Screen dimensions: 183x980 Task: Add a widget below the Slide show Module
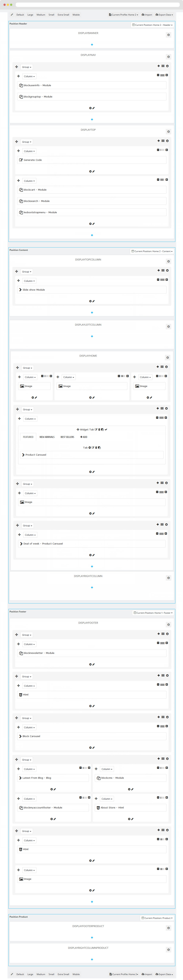(90, 301)
